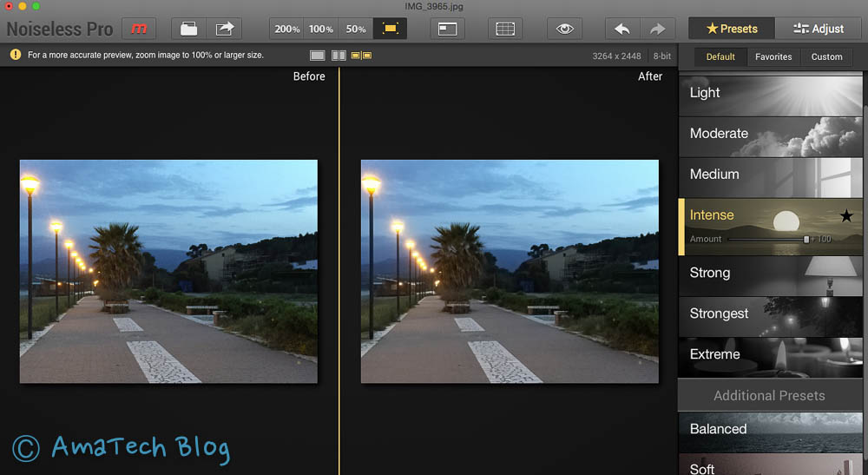This screenshot has height=475, width=868.
Task: Open image file with folder icon
Action: (x=188, y=29)
